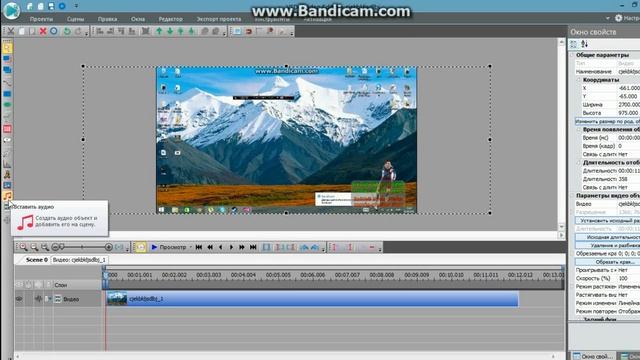Open the Скорость (%) value field

coord(628,278)
